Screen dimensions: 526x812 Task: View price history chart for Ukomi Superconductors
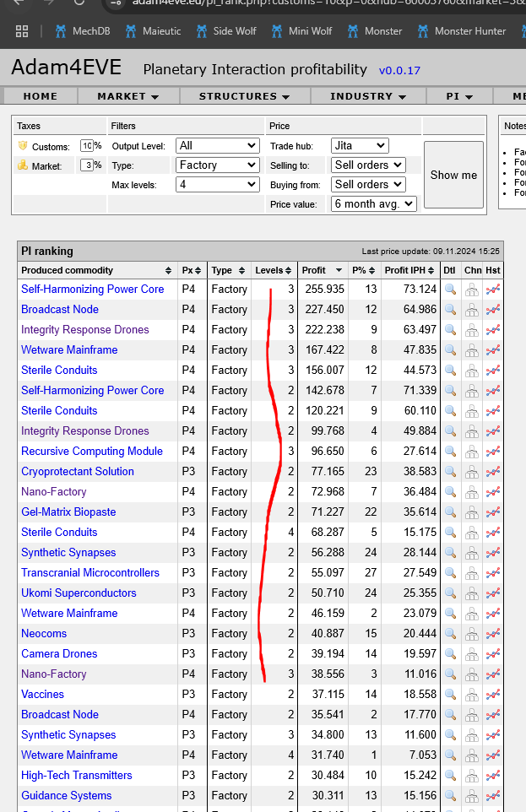pos(493,593)
